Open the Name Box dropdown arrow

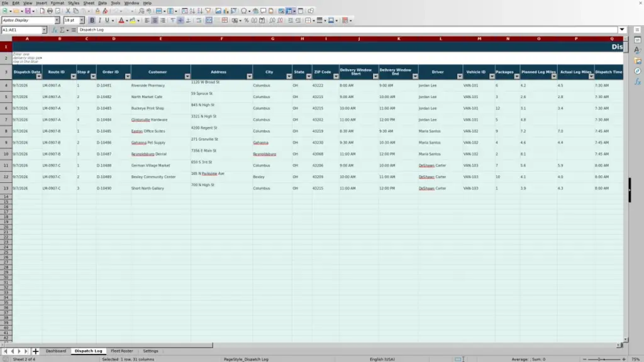(x=45, y=30)
